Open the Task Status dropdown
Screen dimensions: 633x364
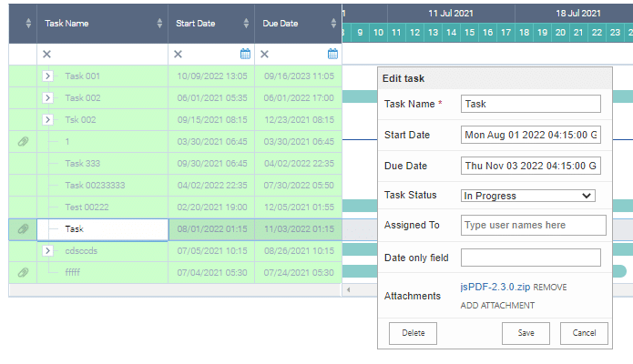click(x=528, y=196)
